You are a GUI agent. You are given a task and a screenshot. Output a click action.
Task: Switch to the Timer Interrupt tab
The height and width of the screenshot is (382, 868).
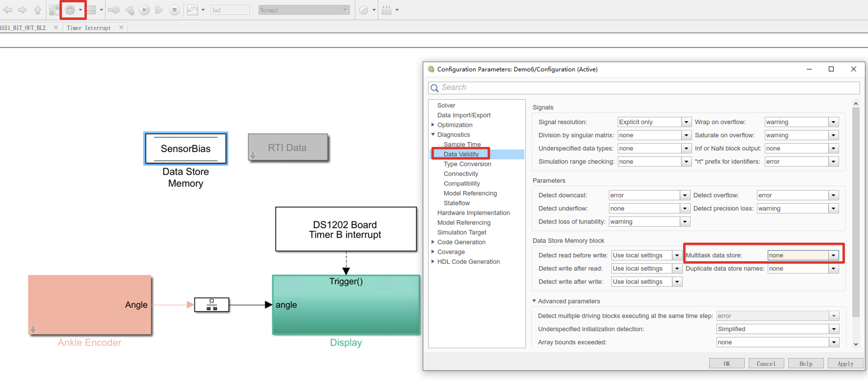(89, 28)
